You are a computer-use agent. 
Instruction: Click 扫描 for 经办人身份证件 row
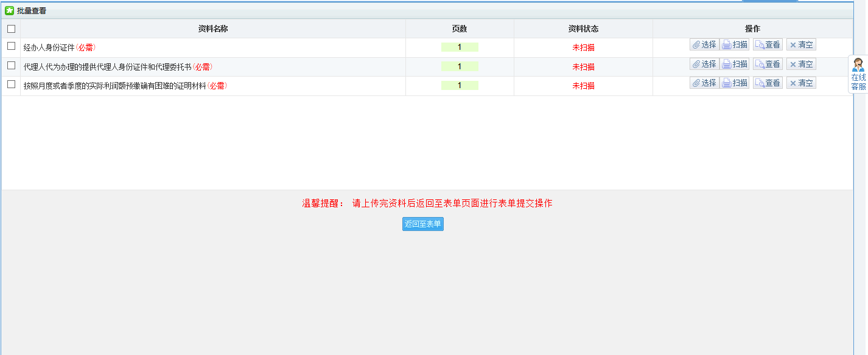[735, 45]
